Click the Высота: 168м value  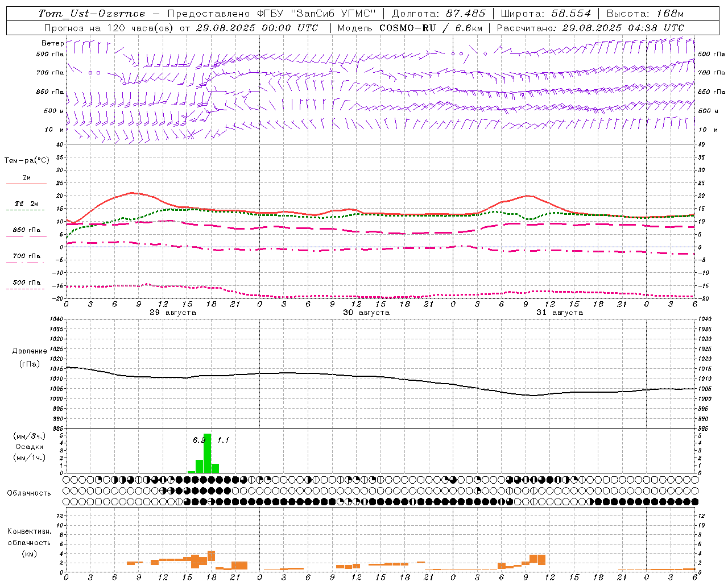[645, 14]
